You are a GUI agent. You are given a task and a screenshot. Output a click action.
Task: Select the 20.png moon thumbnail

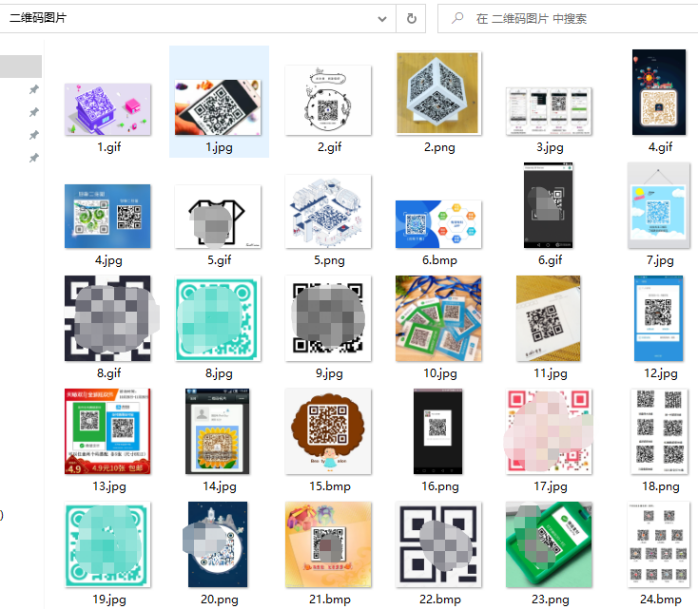coord(218,544)
